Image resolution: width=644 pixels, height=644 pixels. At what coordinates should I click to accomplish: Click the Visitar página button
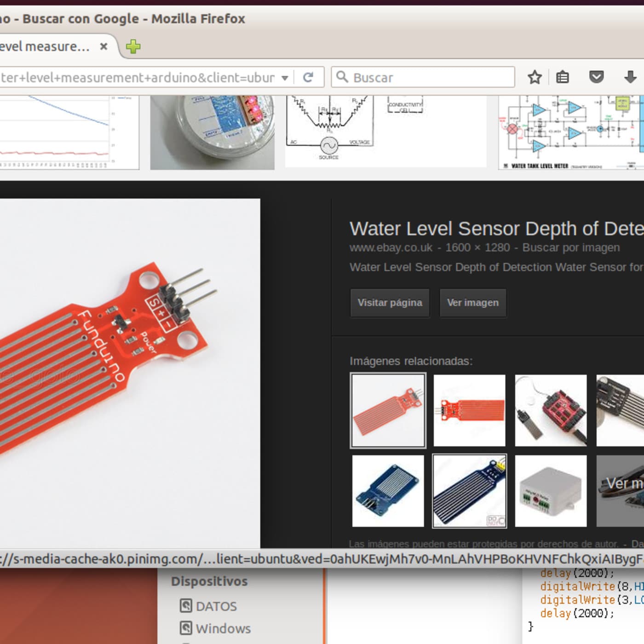coord(390,303)
